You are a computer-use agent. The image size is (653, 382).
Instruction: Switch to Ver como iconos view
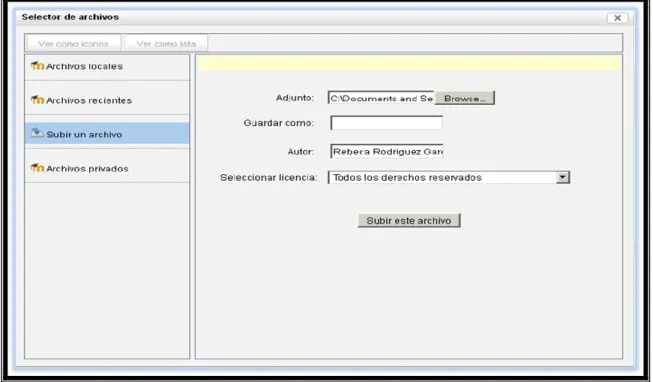(x=74, y=43)
